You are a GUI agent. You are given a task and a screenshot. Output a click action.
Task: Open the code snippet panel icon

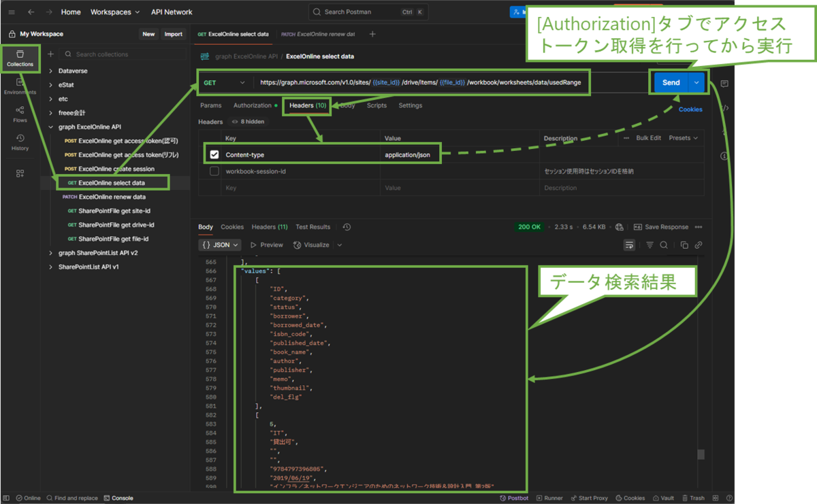click(724, 107)
